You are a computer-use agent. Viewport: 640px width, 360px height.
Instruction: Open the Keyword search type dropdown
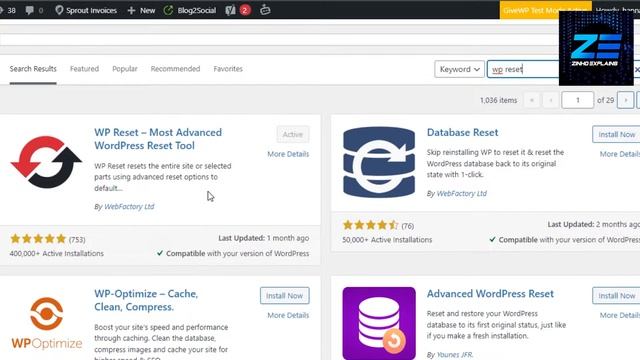(x=459, y=69)
